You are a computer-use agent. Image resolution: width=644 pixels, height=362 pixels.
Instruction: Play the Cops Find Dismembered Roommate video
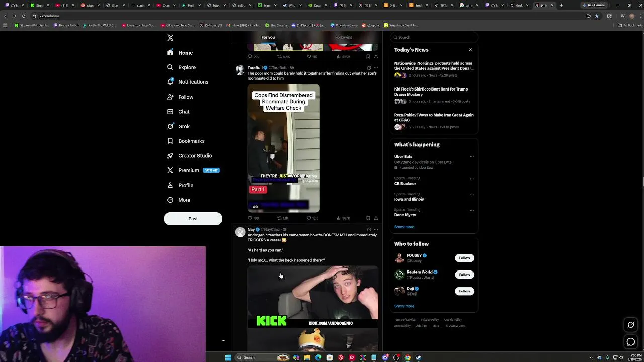pyautogui.click(x=283, y=148)
